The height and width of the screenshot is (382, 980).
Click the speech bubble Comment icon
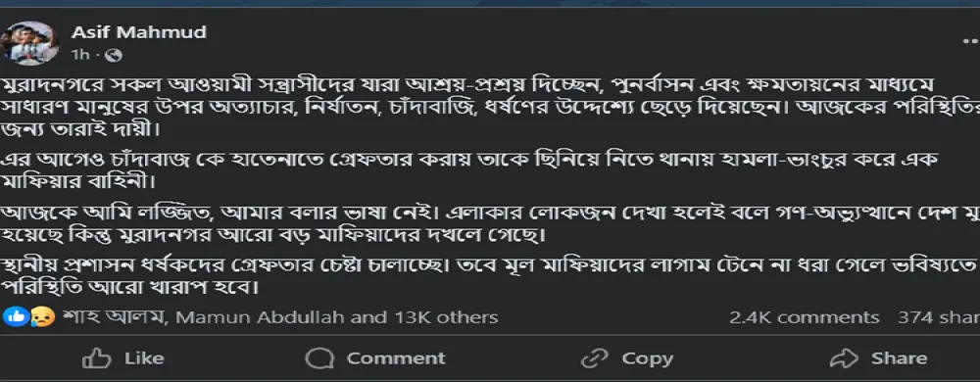tap(319, 358)
